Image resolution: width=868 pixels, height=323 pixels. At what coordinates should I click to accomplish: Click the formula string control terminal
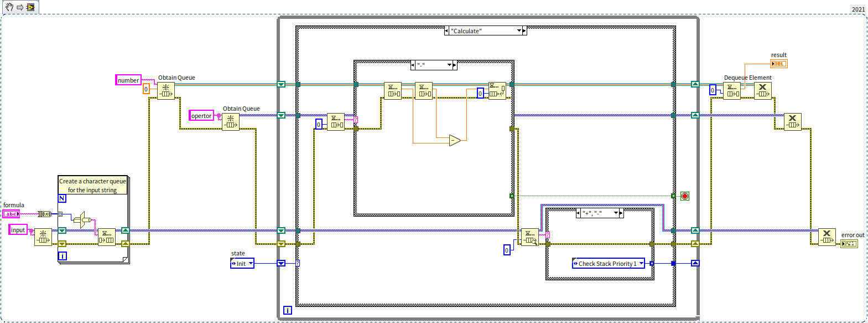click(x=11, y=214)
